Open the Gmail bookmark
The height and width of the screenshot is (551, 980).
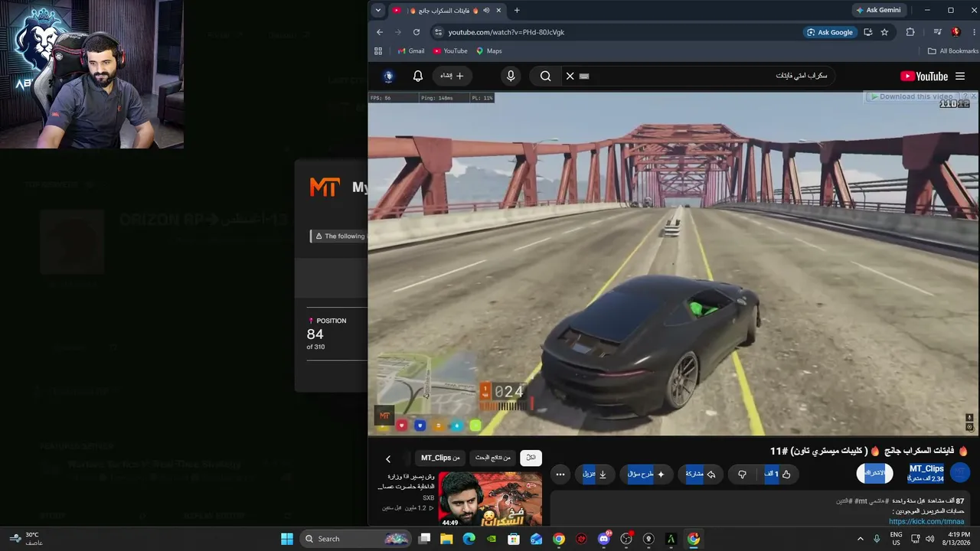[411, 51]
